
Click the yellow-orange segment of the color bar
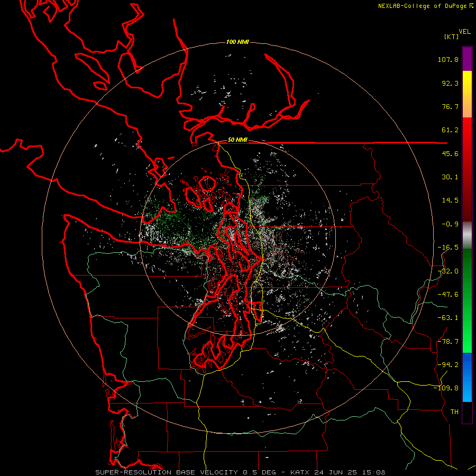467,94
